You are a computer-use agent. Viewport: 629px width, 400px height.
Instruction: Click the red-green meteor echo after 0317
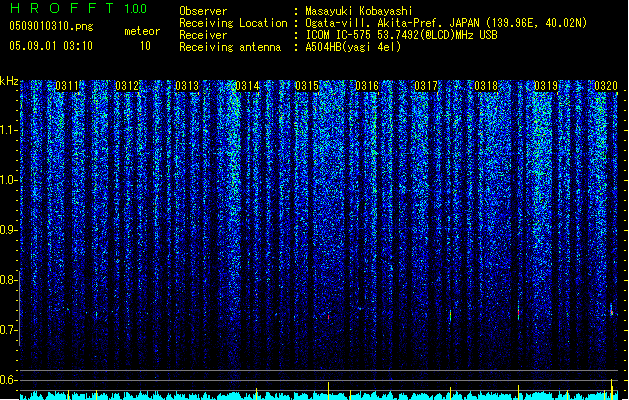pos(450,315)
